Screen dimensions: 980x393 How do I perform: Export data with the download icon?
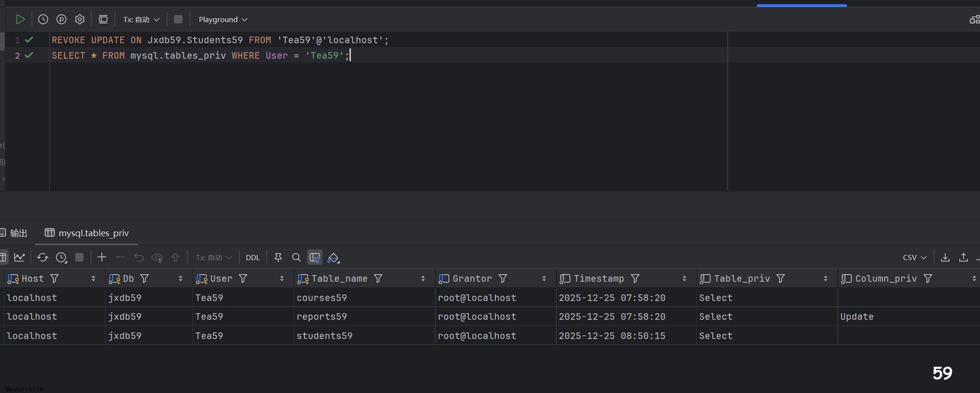pyautogui.click(x=945, y=257)
